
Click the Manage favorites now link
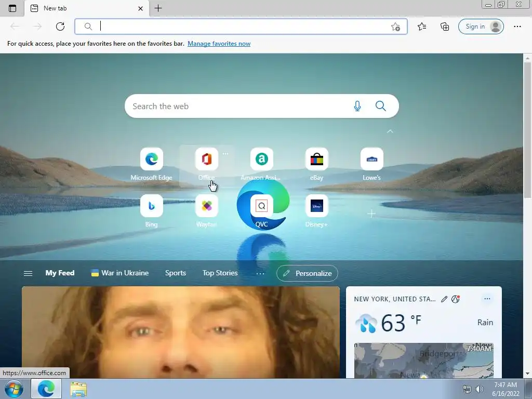[x=219, y=44]
